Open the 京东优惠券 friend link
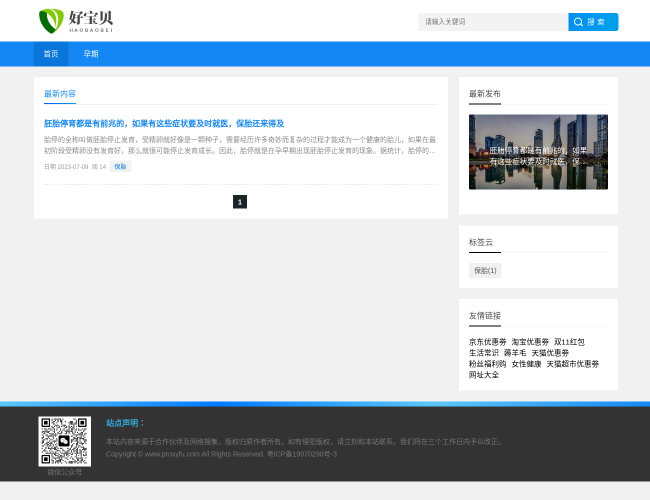 click(488, 342)
